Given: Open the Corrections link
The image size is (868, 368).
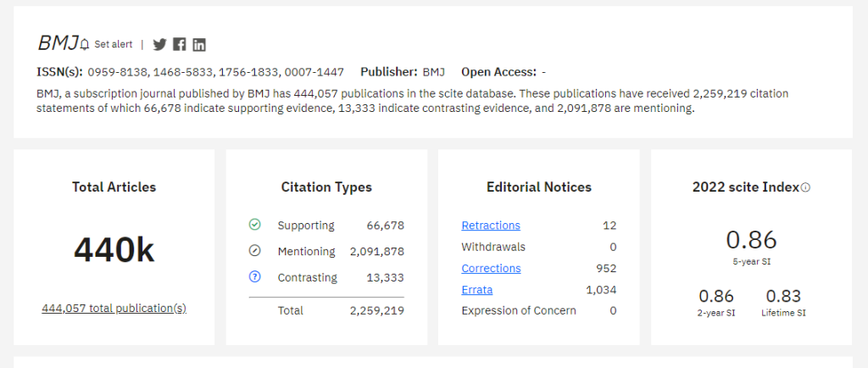Looking at the screenshot, I should coord(491,269).
